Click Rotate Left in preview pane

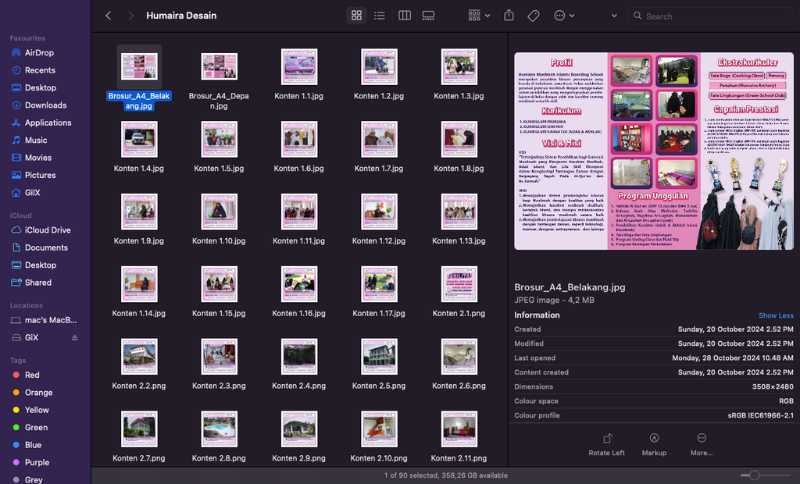tap(608, 444)
